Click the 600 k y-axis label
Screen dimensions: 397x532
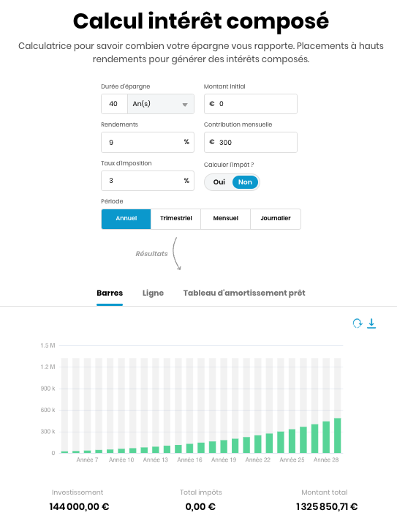48,410
